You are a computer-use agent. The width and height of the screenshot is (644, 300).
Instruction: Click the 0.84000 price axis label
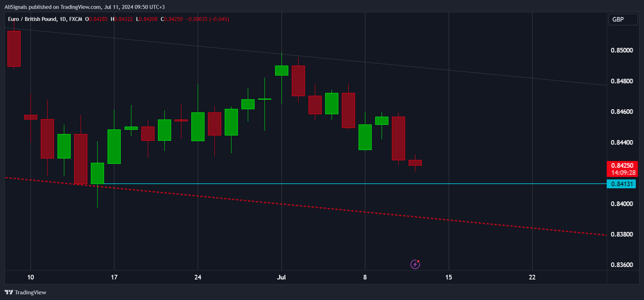click(622, 204)
